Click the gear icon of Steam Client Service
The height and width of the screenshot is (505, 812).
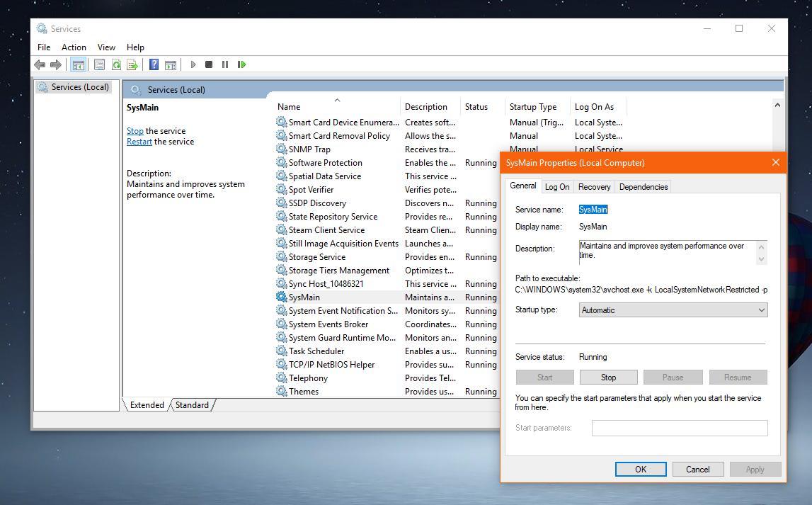coord(281,229)
